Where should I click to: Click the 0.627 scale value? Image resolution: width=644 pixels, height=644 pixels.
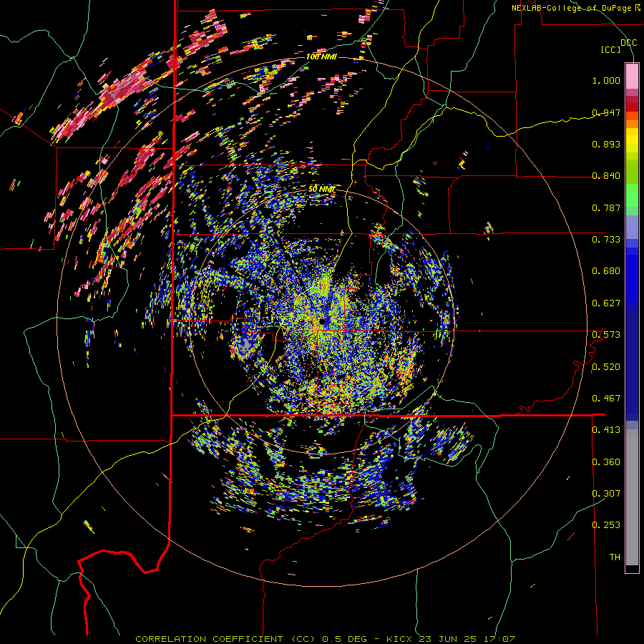(606, 303)
